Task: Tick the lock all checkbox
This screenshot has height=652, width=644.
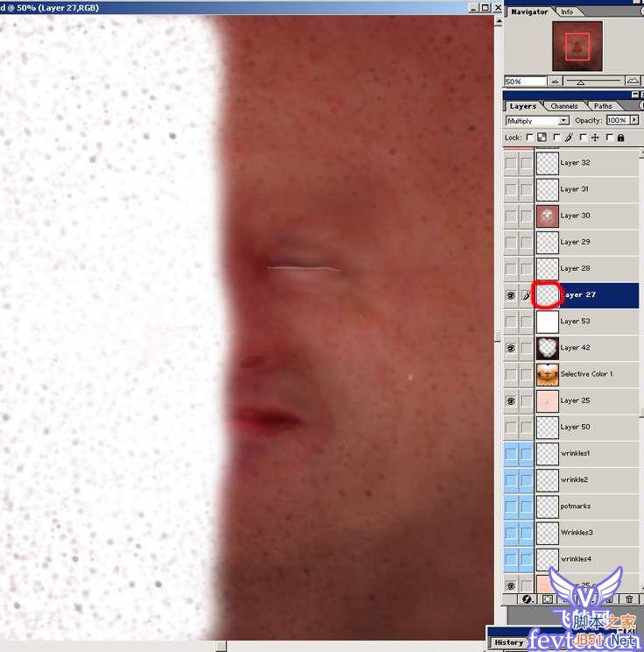Action: [610, 137]
